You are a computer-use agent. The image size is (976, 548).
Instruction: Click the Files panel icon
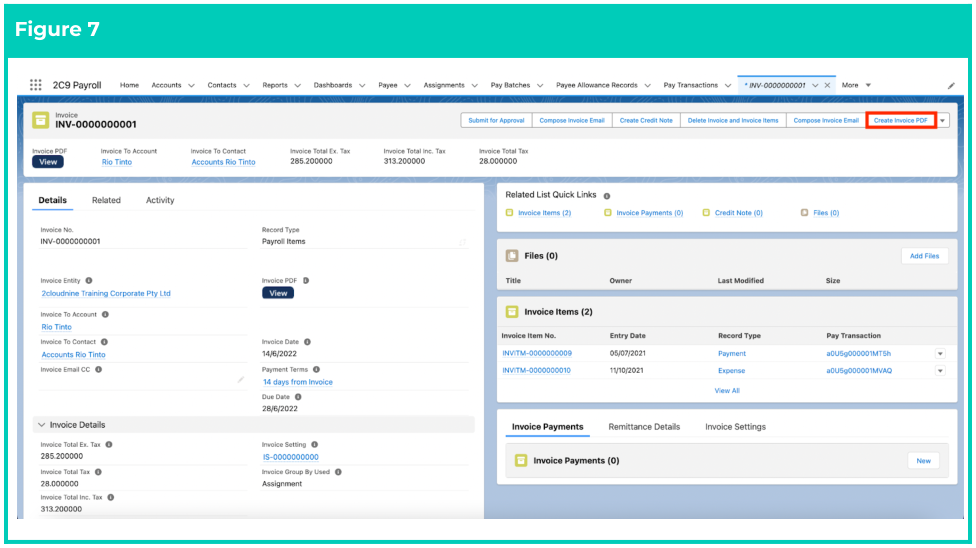512,256
